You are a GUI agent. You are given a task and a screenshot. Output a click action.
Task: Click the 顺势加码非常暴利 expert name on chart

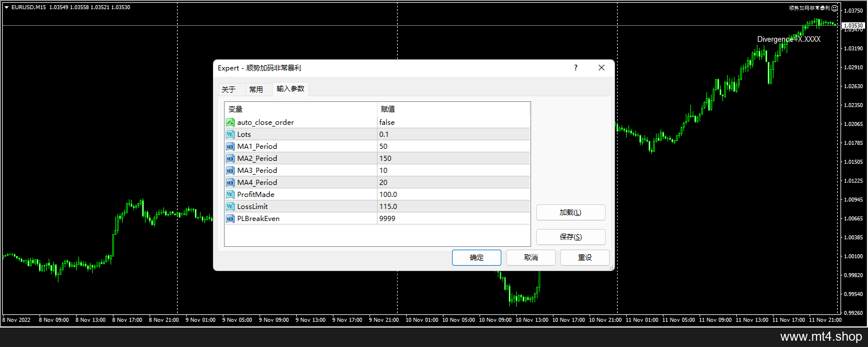click(809, 8)
